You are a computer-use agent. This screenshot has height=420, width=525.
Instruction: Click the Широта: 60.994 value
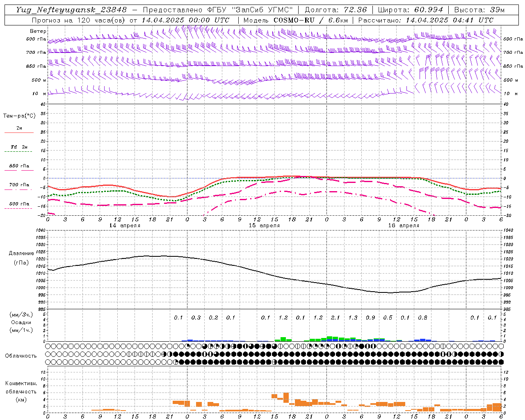click(x=411, y=10)
